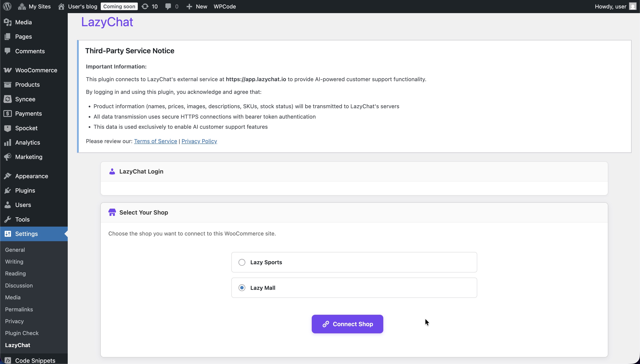Open Analytics from the sidebar

coord(27,142)
